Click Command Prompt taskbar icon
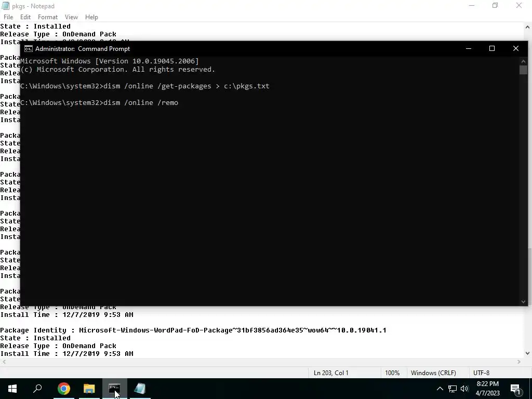Viewport: 532px width, 399px height. pos(115,389)
